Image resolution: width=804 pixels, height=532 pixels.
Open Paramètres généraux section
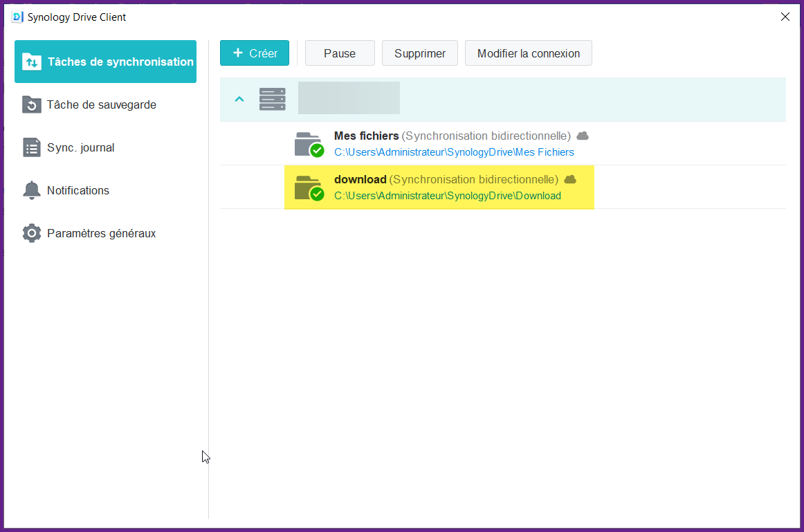[x=101, y=234]
